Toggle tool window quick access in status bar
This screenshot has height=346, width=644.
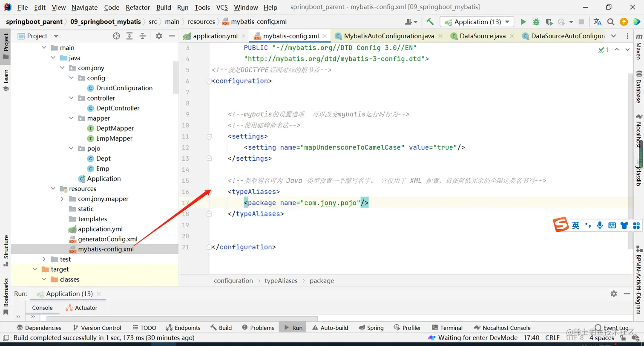coord(6,338)
